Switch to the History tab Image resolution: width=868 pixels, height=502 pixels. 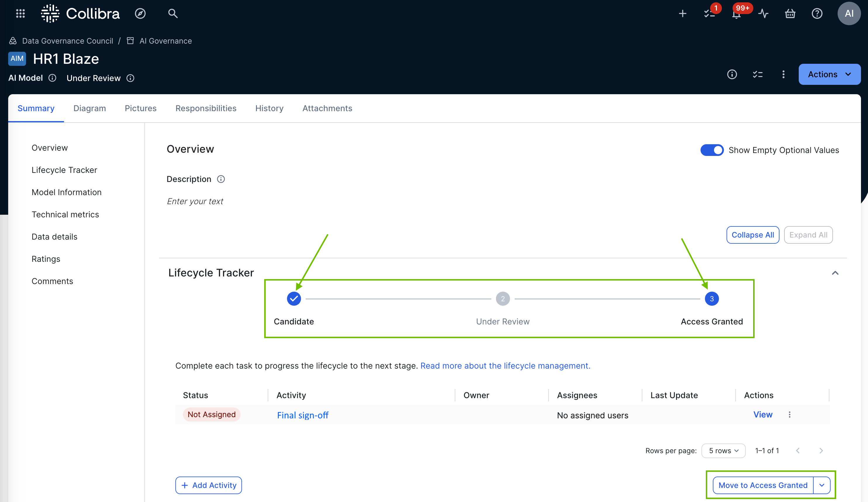(269, 108)
